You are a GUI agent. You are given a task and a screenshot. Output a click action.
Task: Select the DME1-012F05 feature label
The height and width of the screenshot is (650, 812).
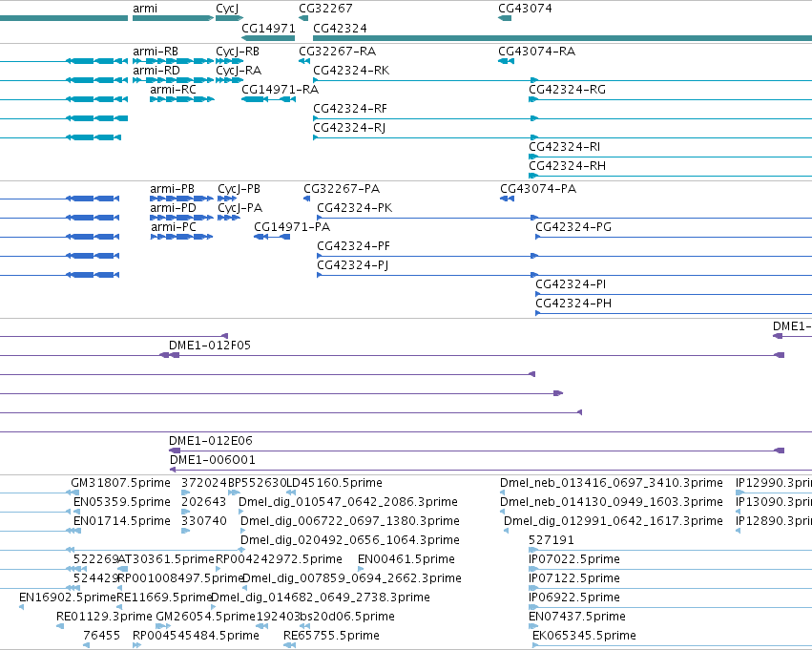click(x=210, y=346)
